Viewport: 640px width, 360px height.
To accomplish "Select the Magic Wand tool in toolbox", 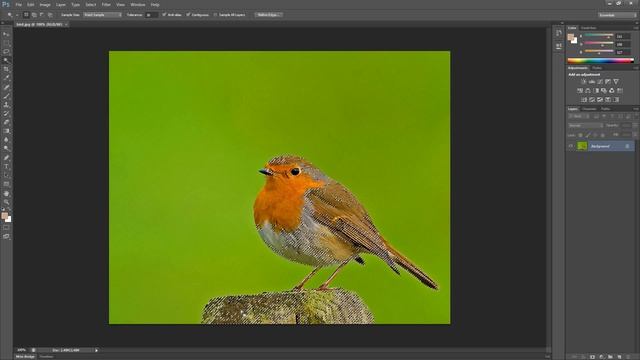I will tap(6, 60).
